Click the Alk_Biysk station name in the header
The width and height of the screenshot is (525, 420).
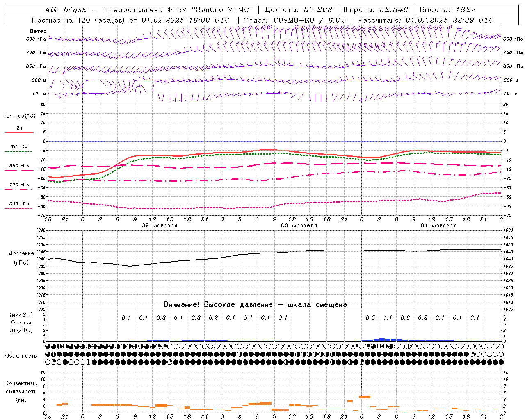tap(66, 10)
